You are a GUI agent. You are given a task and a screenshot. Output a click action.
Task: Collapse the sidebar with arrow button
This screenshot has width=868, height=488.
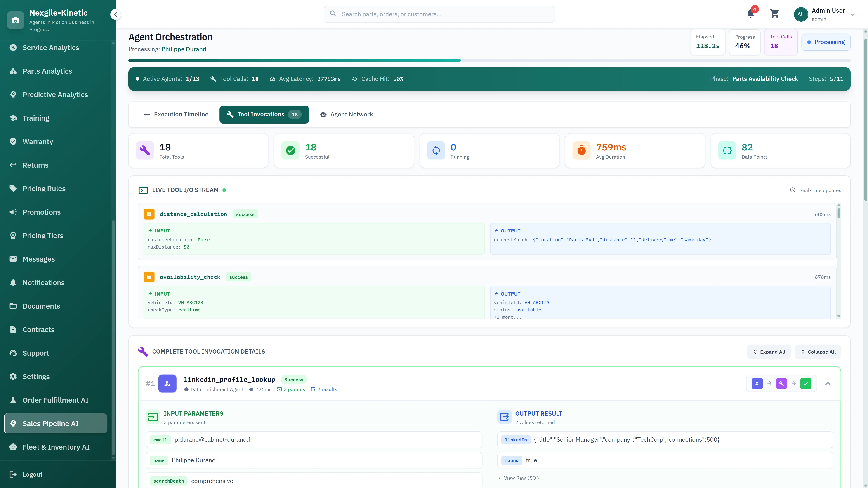[116, 14]
